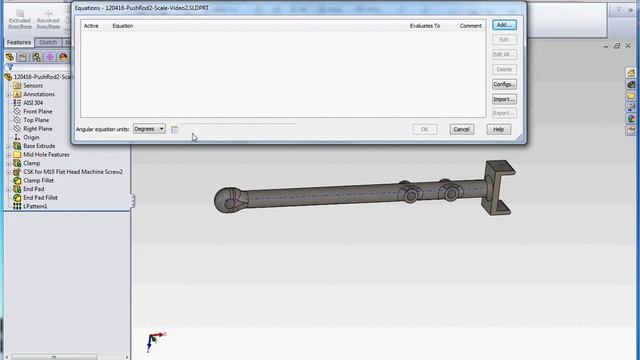640x360 pixels.
Task: Open the DisplayManager tab icon
Action: tap(63, 57)
